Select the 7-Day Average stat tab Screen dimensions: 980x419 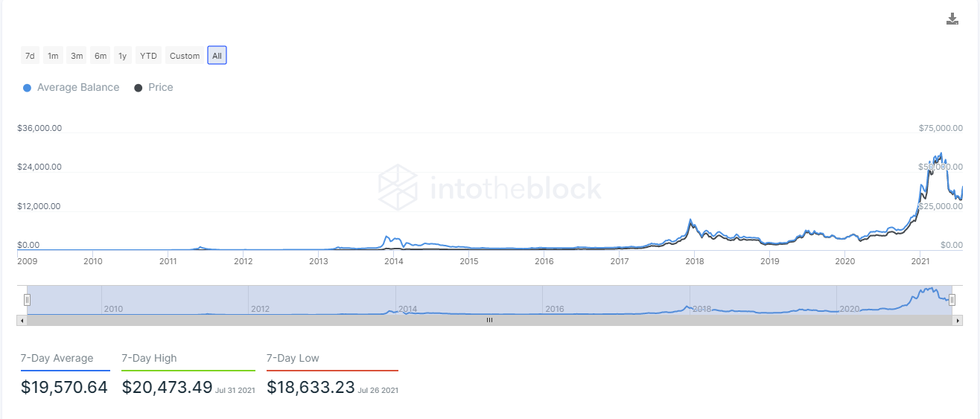click(57, 359)
